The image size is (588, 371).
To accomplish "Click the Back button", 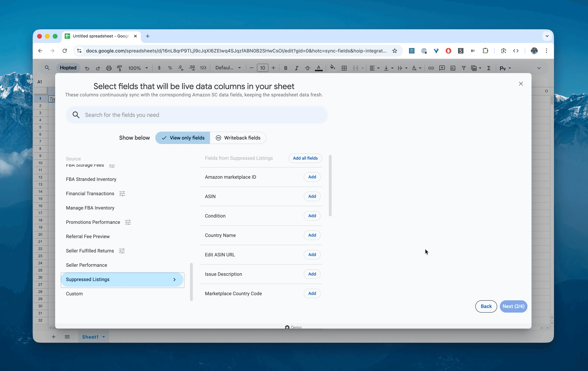I will tap(486, 306).
